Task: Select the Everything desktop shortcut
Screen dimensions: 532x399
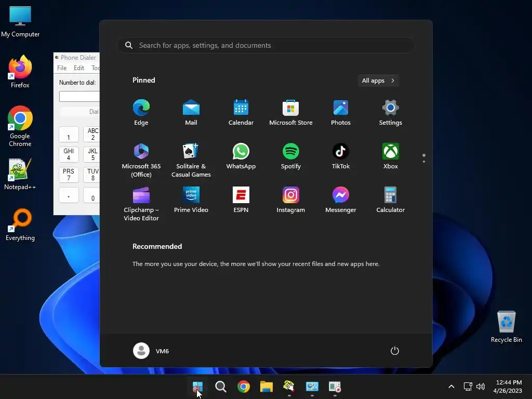Action: (20, 224)
